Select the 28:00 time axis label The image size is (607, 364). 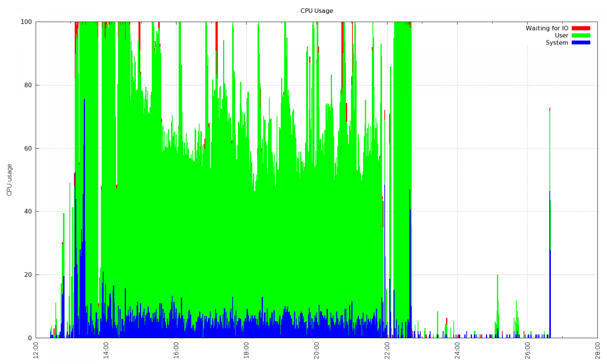click(x=597, y=350)
